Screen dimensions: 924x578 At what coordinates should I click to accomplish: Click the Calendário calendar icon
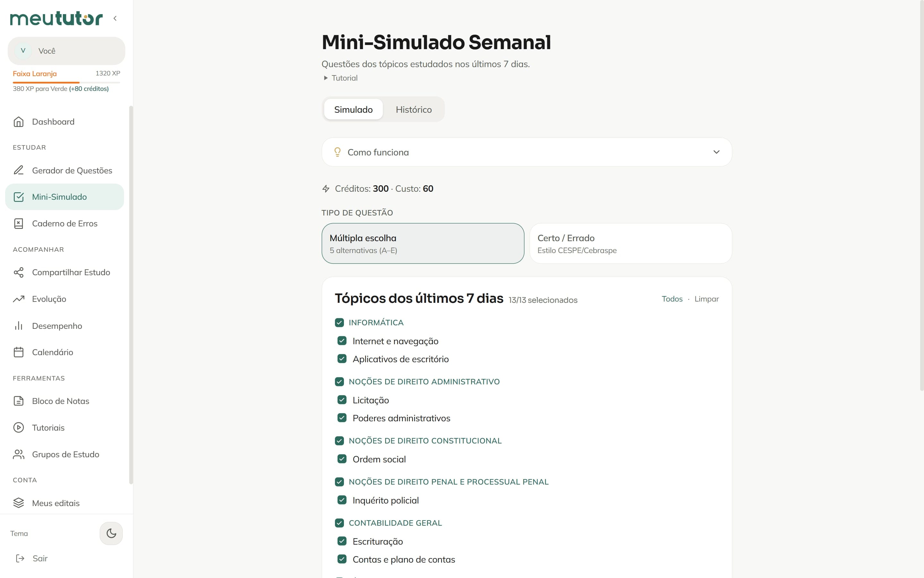pyautogui.click(x=19, y=352)
